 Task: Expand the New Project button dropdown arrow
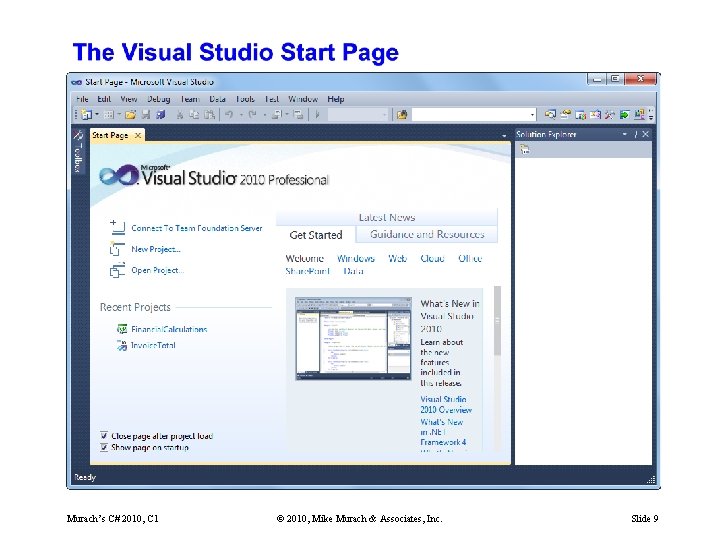tap(97, 114)
